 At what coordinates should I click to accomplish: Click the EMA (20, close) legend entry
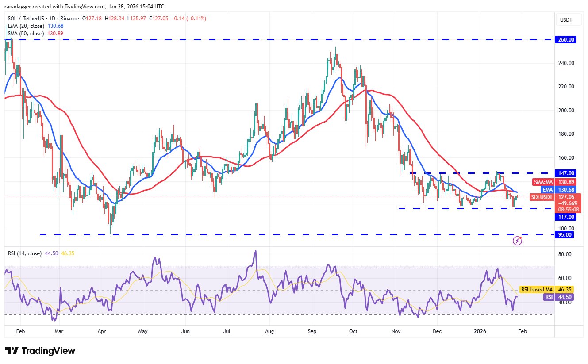pyautogui.click(x=26, y=26)
